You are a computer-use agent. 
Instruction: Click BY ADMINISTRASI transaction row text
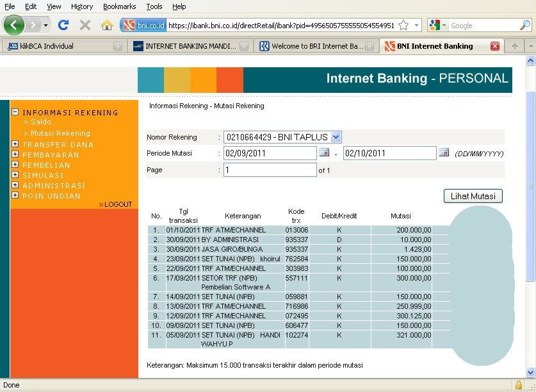click(230, 240)
